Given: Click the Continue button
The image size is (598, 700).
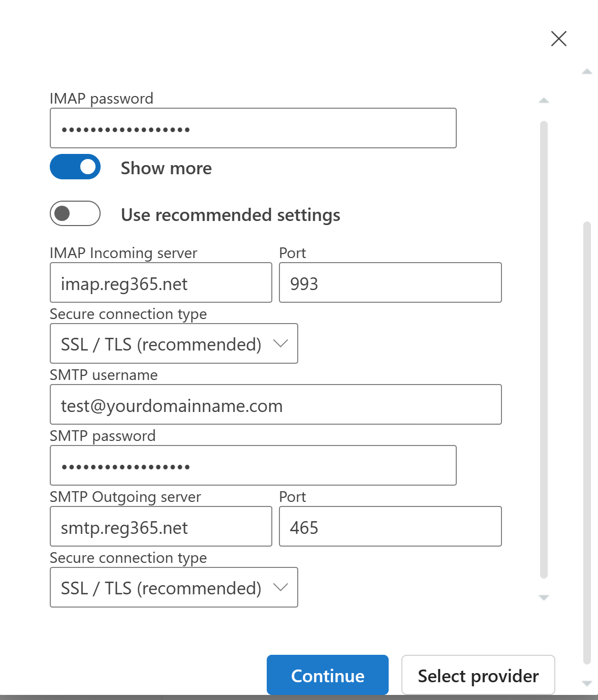Looking at the screenshot, I should 327,675.
